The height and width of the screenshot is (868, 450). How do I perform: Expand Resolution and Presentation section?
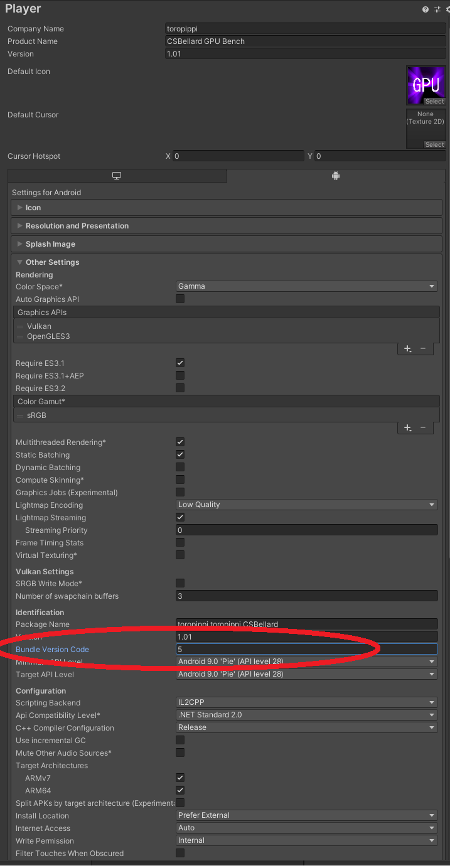227,226
